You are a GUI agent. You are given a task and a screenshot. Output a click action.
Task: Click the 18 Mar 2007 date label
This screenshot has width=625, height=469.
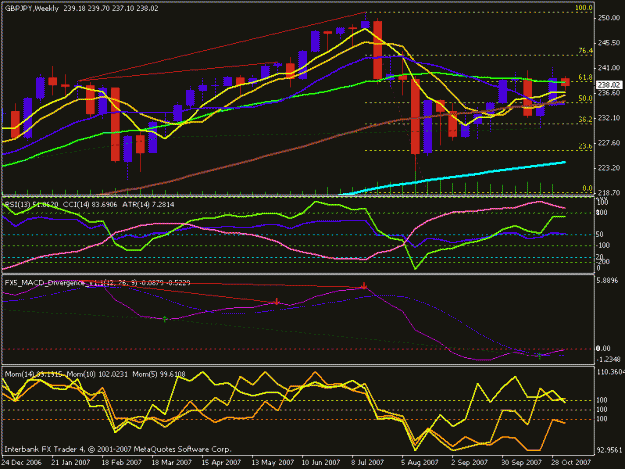(171, 463)
